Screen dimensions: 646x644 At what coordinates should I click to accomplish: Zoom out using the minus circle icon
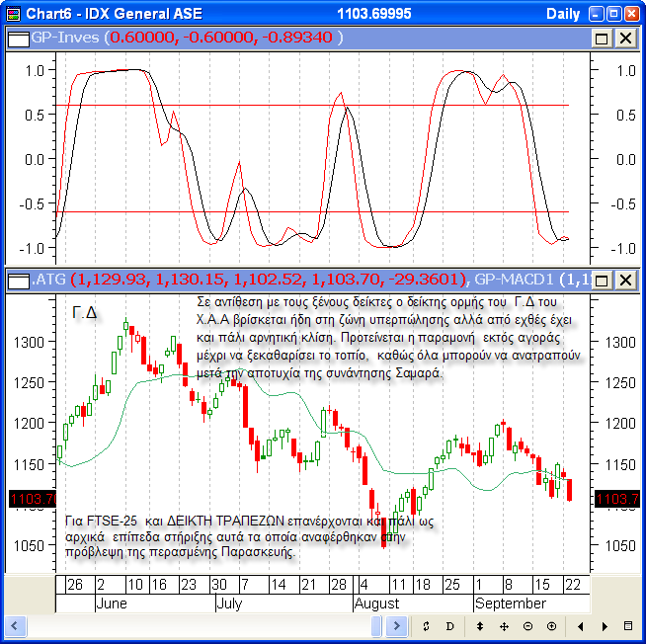click(x=527, y=626)
